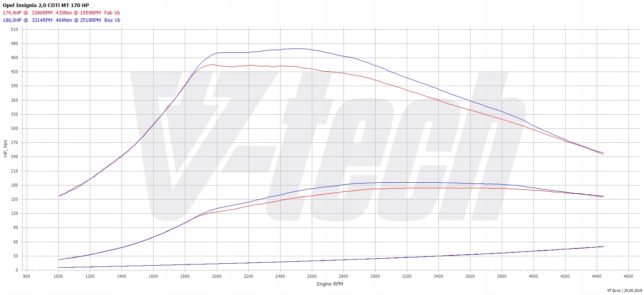
Task: Click the blue series label "Box Vb"
Action: click(112, 20)
